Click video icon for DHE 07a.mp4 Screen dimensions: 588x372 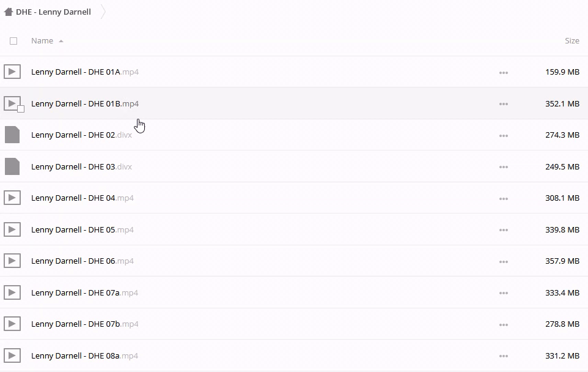tap(12, 292)
